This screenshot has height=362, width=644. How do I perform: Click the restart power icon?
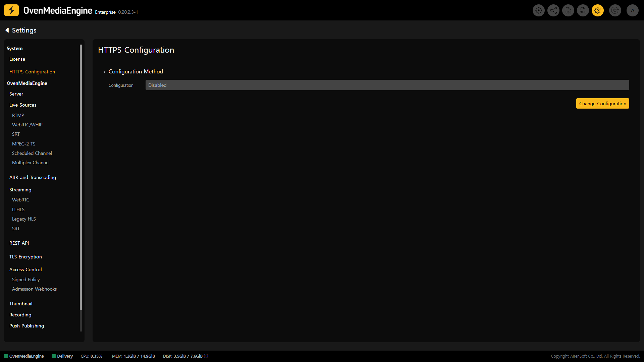[x=615, y=10]
